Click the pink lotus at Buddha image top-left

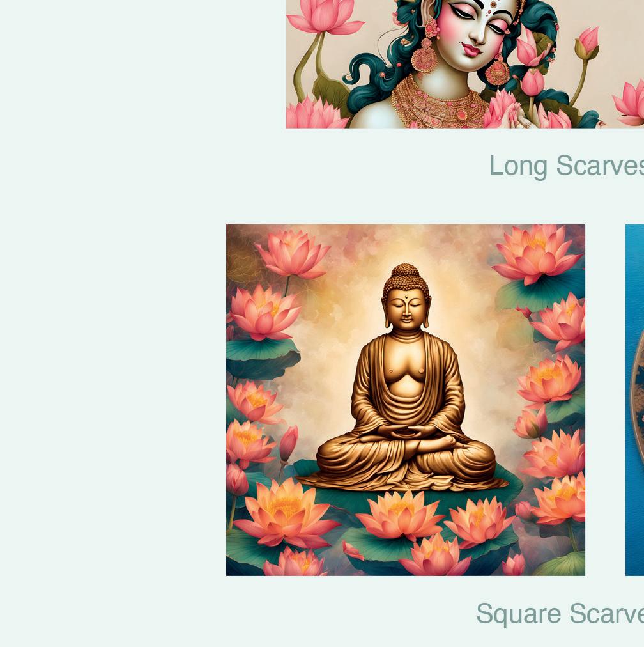pos(293,254)
